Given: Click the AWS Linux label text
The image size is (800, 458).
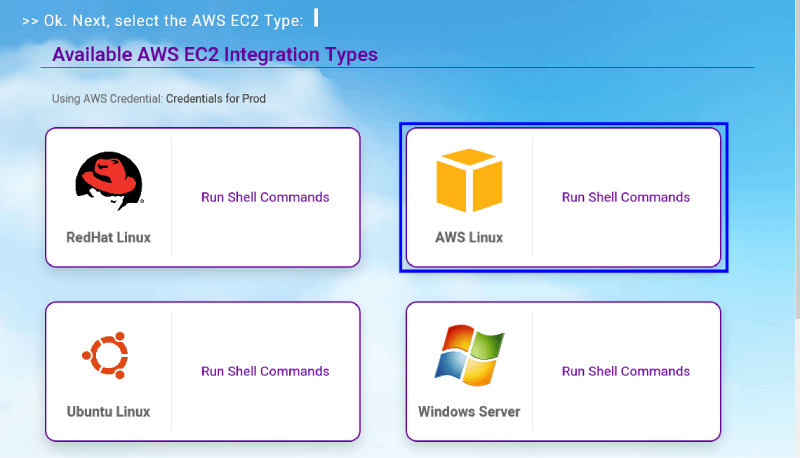Looking at the screenshot, I should click(469, 238).
